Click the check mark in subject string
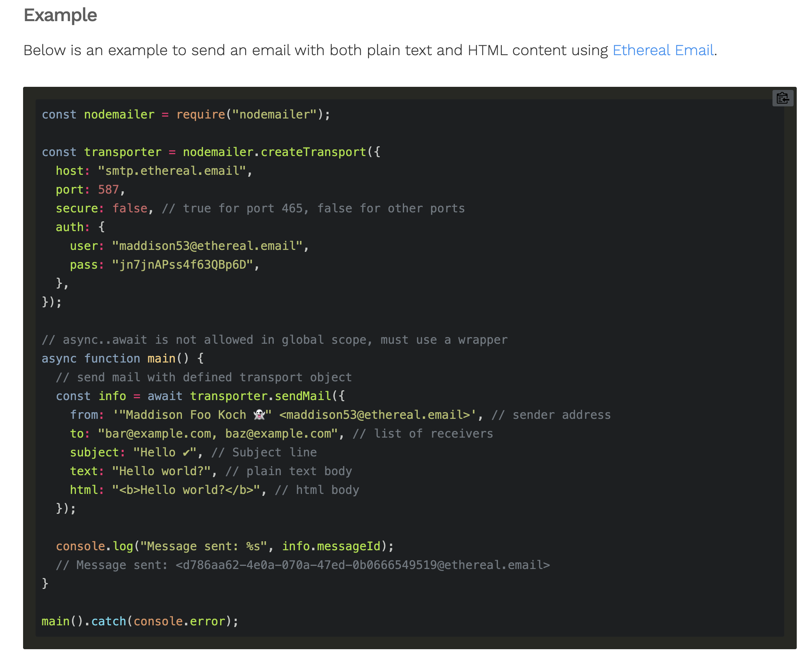The height and width of the screenshot is (657, 812). pyautogui.click(x=187, y=452)
